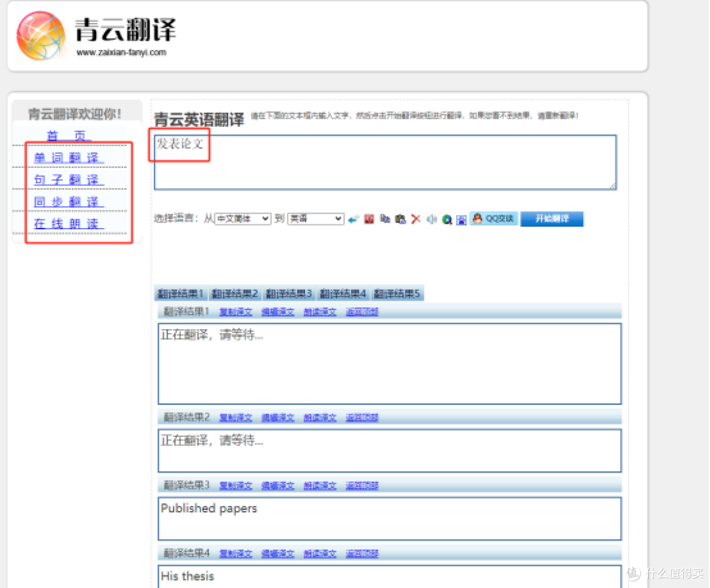
Task: Click the speaker read-aloud icon
Action: point(431,219)
